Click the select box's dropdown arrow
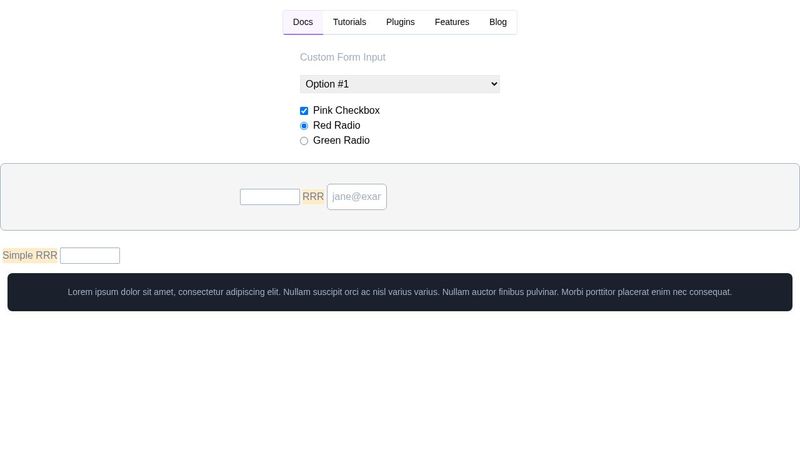This screenshot has width=800, height=450. tap(492, 85)
